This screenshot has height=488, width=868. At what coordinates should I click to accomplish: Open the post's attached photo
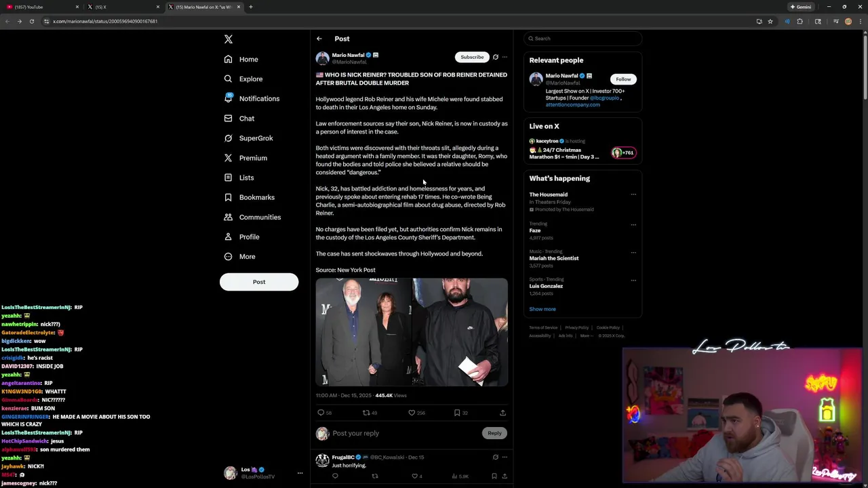(412, 332)
